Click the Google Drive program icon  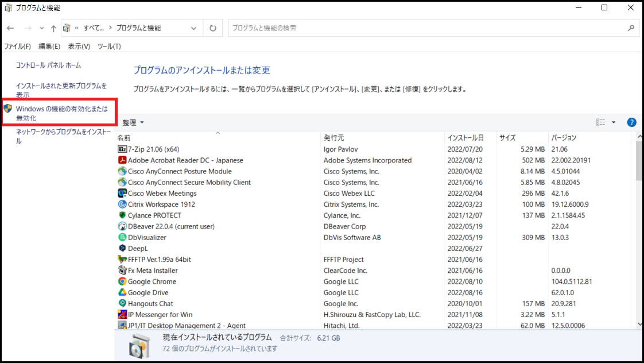pyautogui.click(x=122, y=292)
